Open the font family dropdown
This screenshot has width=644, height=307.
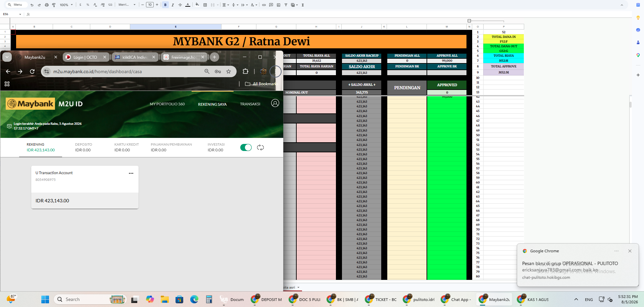(127, 5)
